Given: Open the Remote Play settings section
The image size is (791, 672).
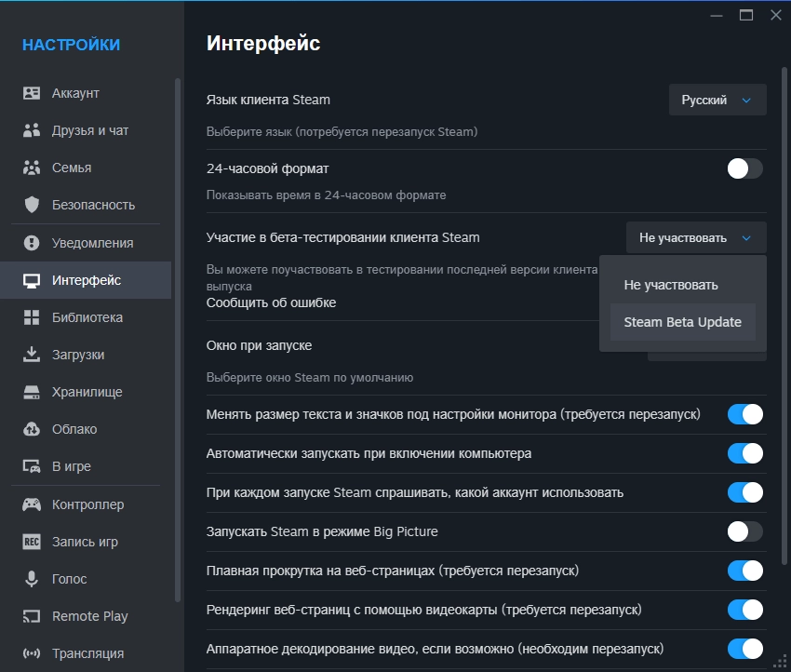Looking at the screenshot, I should pos(89,616).
